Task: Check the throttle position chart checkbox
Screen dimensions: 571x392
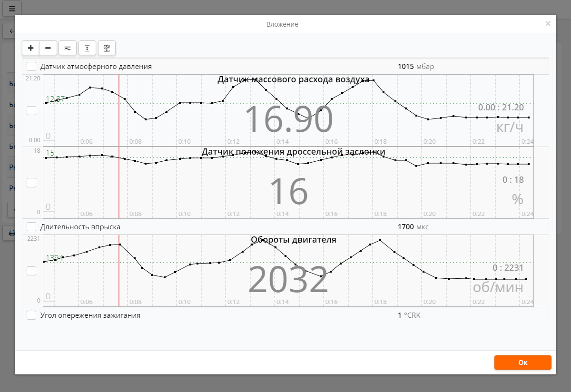Action: click(x=31, y=183)
